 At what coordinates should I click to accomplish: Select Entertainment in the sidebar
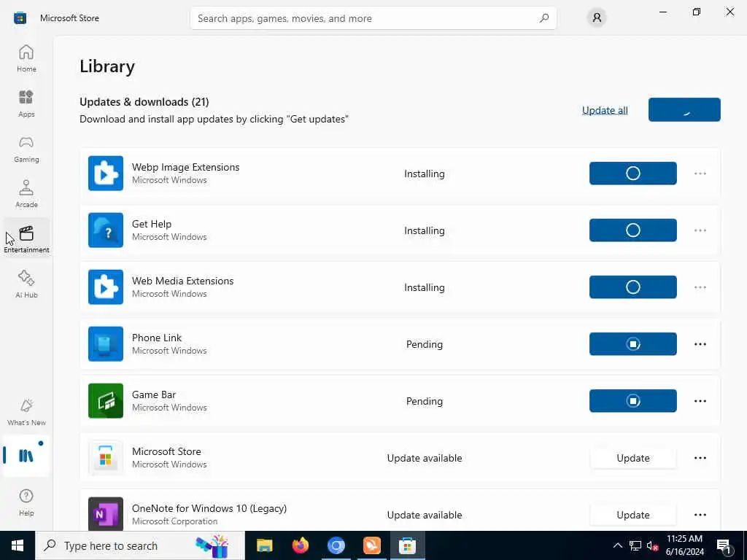click(x=26, y=239)
